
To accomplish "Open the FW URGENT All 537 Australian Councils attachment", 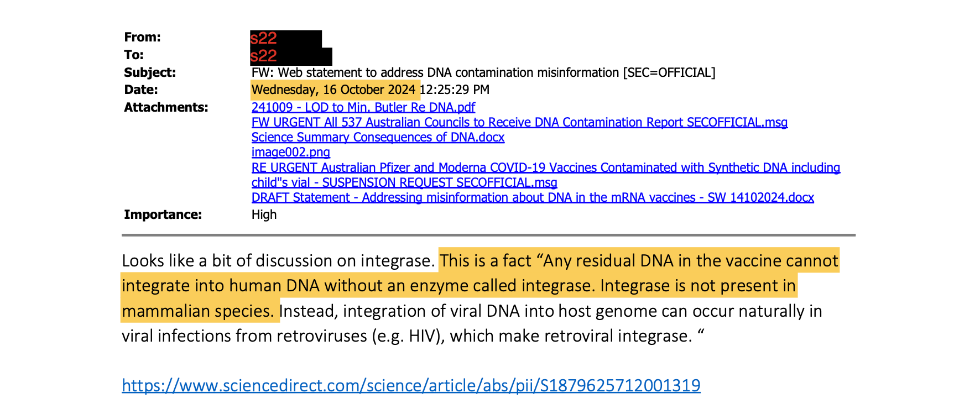I will pyautogui.click(x=519, y=122).
